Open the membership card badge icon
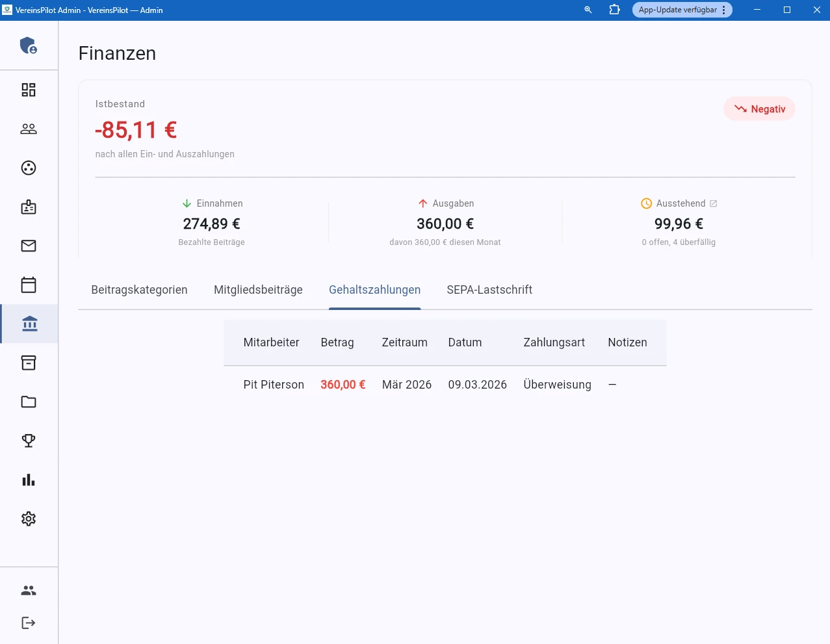 (28, 207)
